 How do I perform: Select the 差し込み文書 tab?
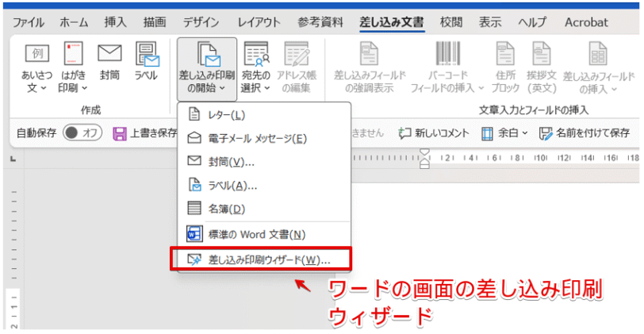392,22
